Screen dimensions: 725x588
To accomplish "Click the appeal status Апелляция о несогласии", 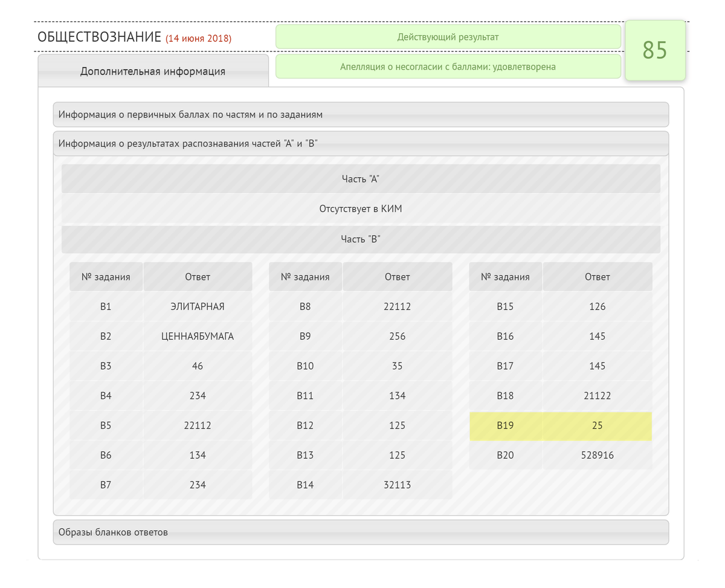I will [448, 67].
